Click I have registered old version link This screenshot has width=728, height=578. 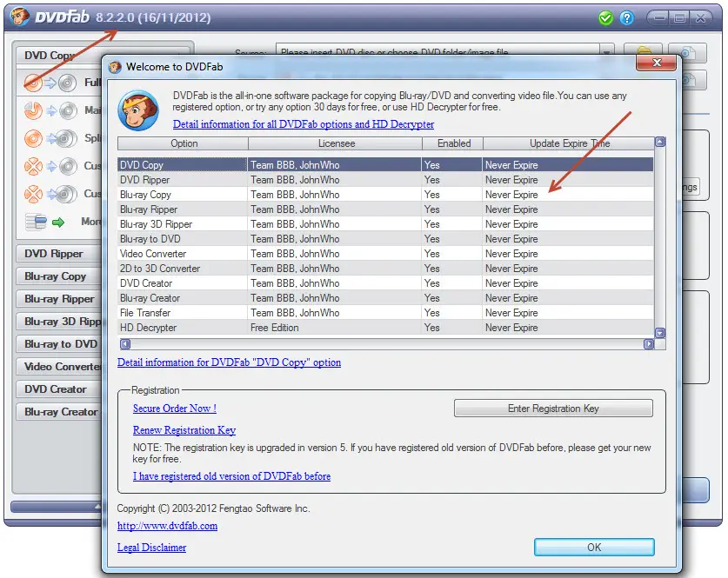231,476
